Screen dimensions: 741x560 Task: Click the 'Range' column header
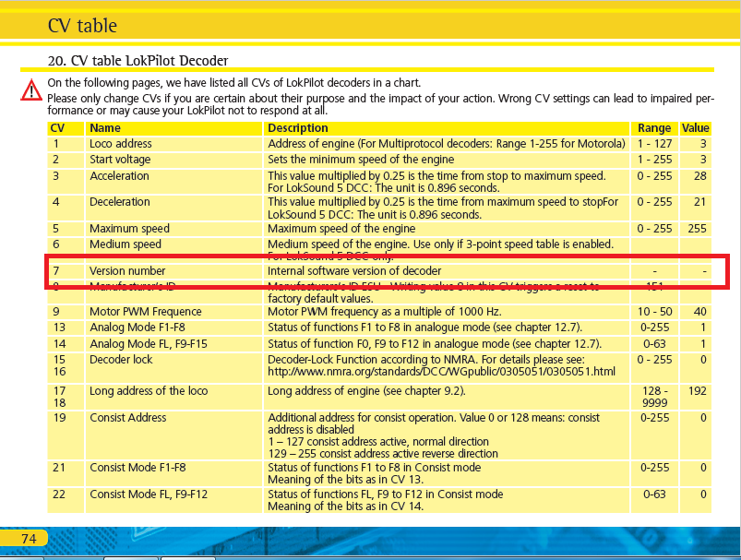[x=654, y=128]
